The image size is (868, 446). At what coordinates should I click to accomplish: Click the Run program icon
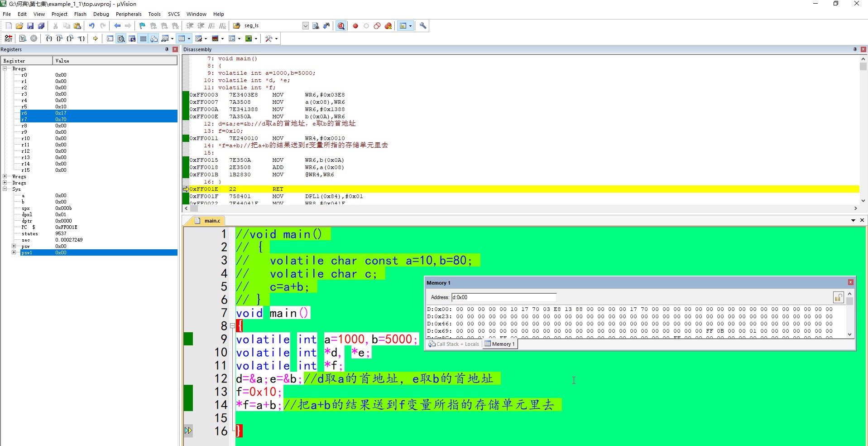[23, 39]
